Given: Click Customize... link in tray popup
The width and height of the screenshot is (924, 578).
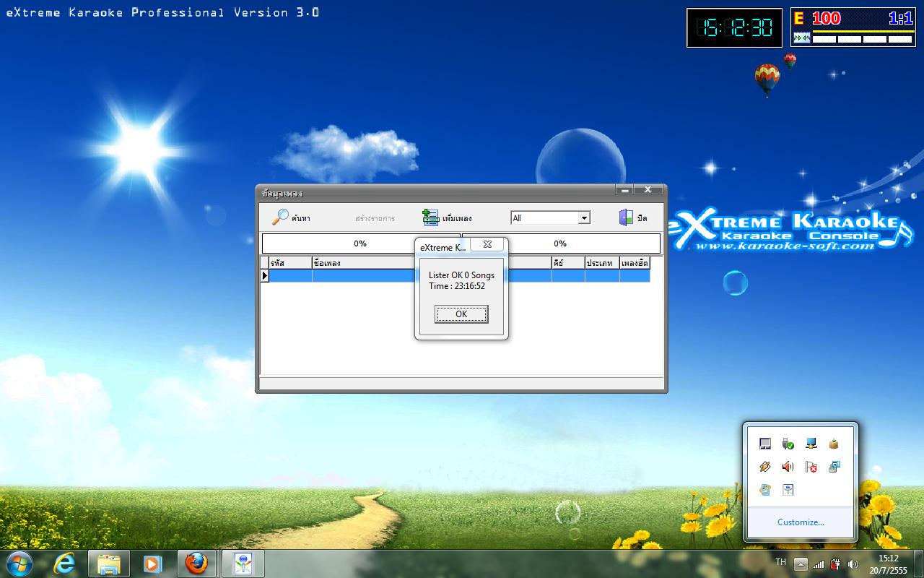Looking at the screenshot, I should [x=801, y=522].
